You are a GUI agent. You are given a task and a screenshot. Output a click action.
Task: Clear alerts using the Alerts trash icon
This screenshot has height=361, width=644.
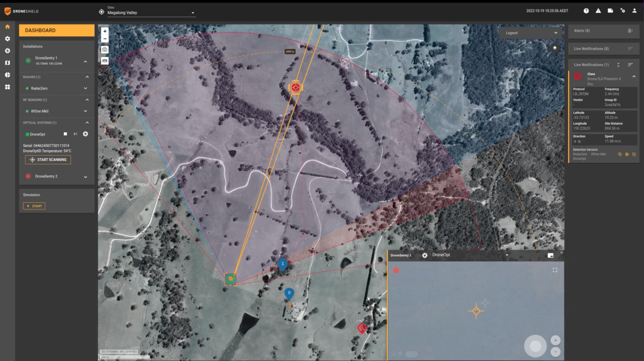[x=630, y=31]
